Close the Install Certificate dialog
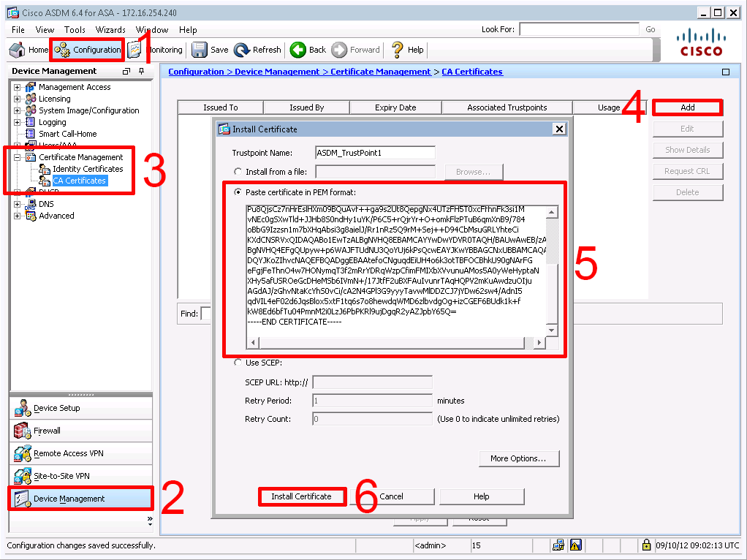The width and height of the screenshot is (747, 560). click(x=559, y=129)
